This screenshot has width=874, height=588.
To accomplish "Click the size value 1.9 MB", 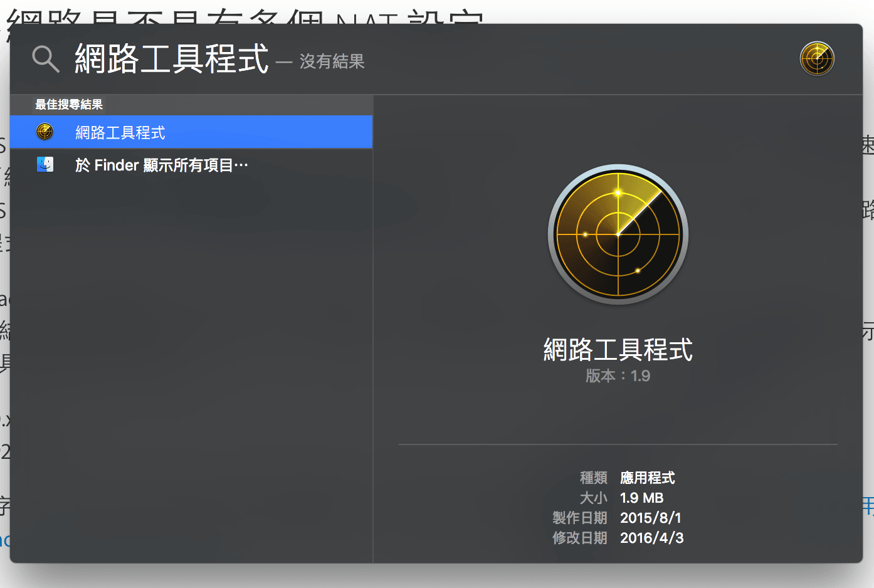I will [x=642, y=498].
